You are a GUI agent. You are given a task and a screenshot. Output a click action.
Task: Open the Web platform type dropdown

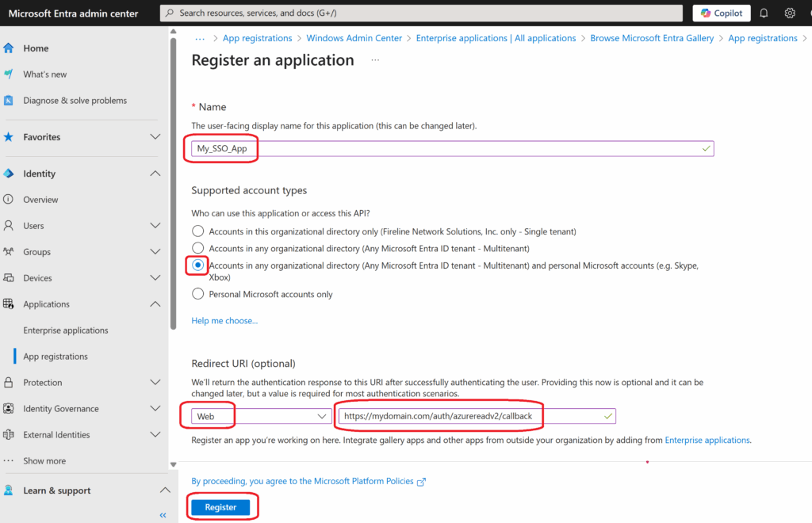(x=262, y=416)
